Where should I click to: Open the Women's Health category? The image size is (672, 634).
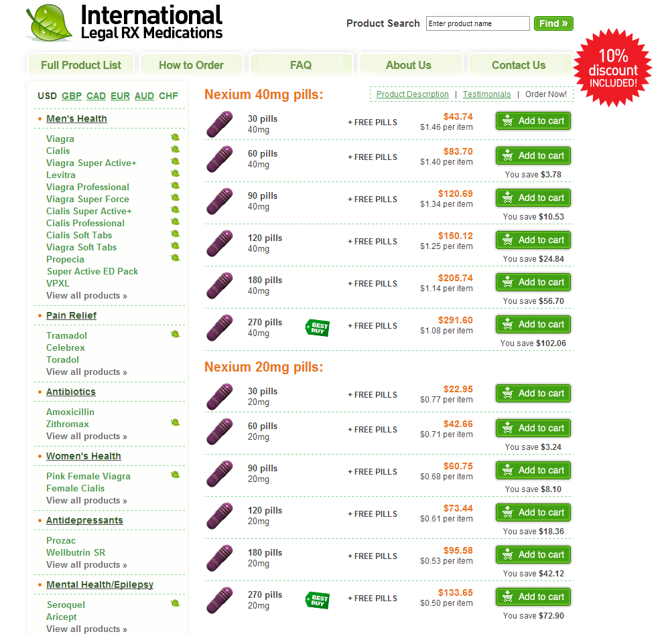tap(84, 456)
